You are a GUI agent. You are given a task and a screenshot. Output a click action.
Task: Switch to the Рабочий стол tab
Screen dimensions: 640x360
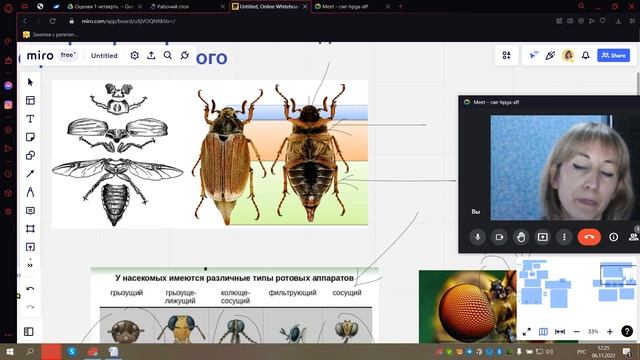[x=186, y=7]
